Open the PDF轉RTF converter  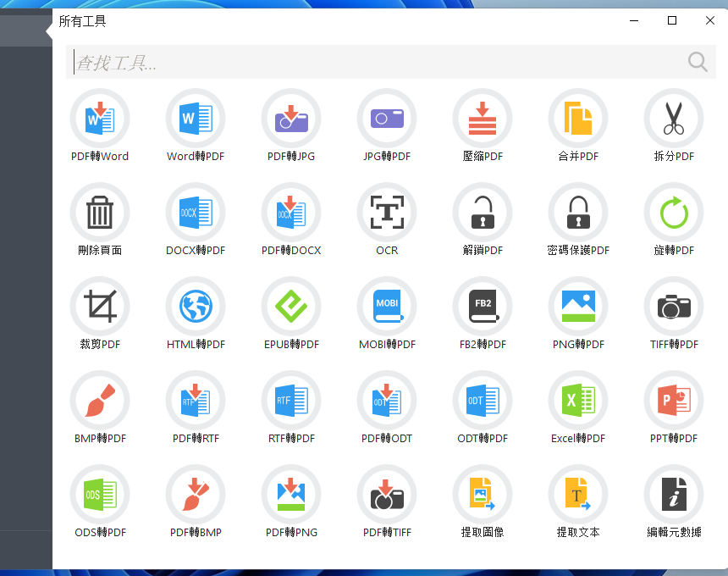pyautogui.click(x=196, y=401)
